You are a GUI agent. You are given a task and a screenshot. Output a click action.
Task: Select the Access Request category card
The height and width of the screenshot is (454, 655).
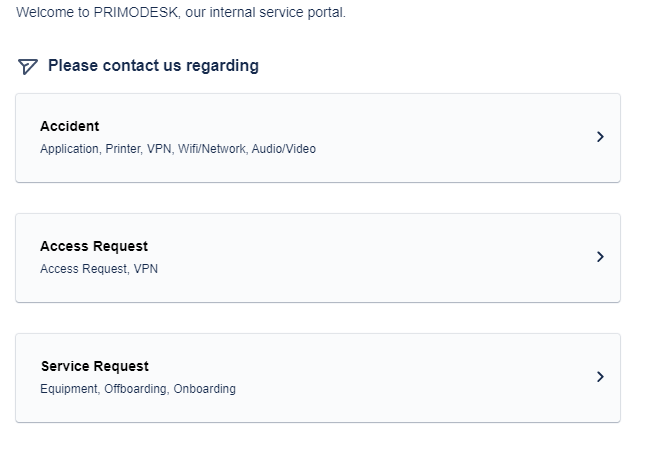(318, 258)
